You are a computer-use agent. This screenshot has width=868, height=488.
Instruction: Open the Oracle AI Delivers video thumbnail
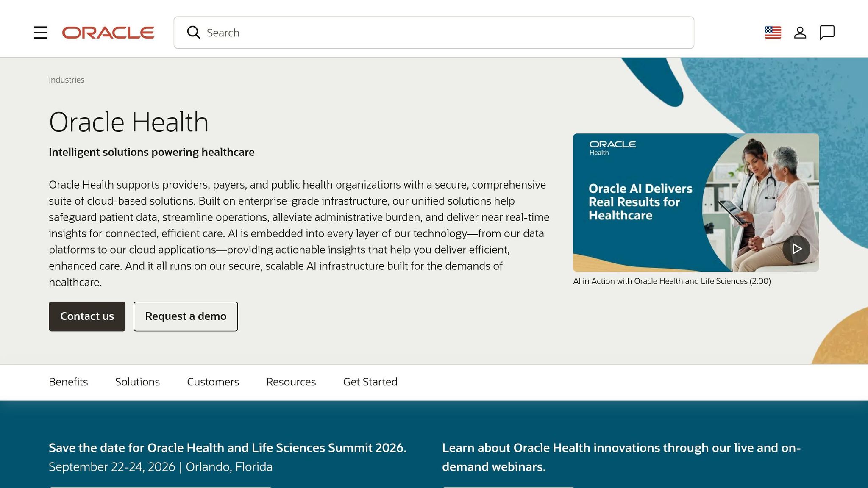(696, 202)
